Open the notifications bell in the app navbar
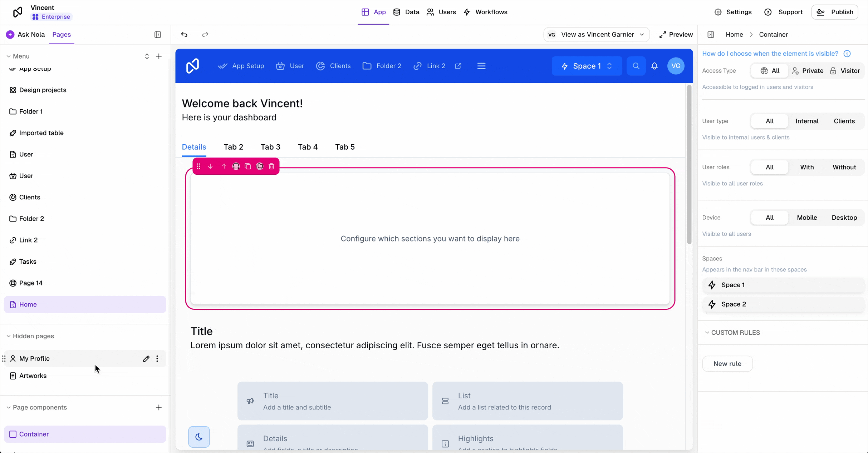 (654, 66)
